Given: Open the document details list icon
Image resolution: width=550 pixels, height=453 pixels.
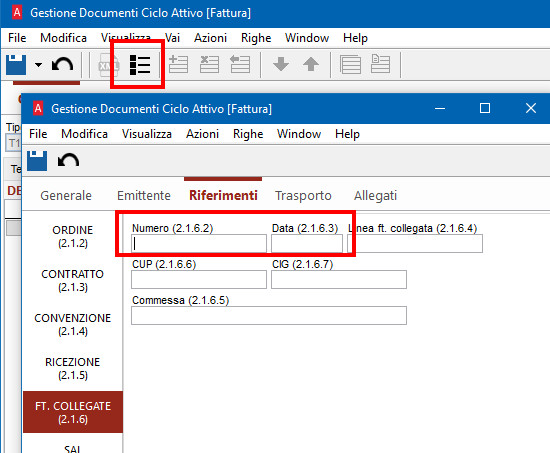Looking at the screenshot, I should pyautogui.click(x=140, y=65).
